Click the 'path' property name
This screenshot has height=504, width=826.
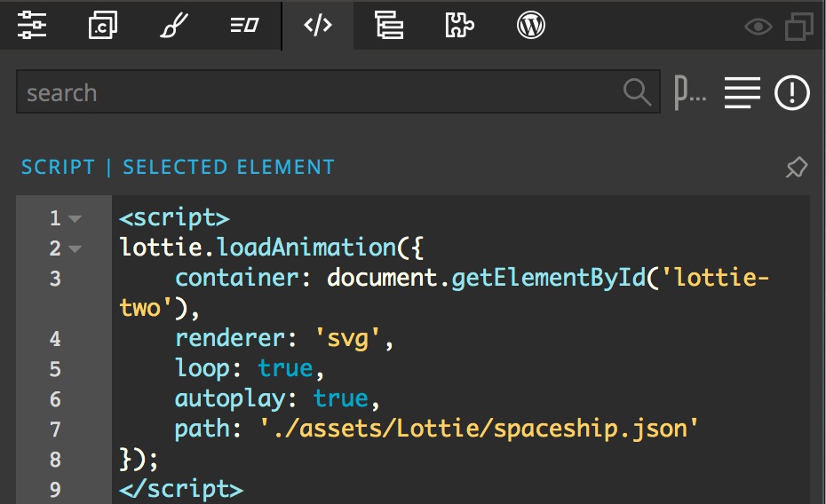coord(202,429)
